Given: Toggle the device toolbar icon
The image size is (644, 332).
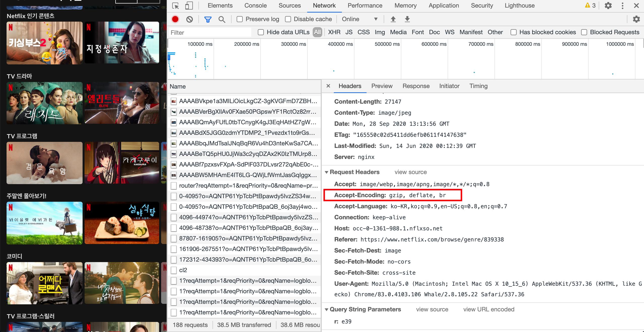Looking at the screenshot, I should pyautogui.click(x=189, y=6).
